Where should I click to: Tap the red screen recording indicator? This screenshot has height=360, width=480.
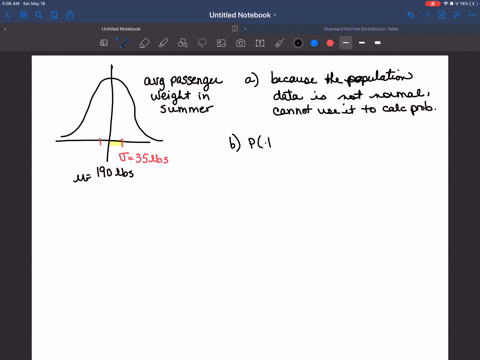433,4
